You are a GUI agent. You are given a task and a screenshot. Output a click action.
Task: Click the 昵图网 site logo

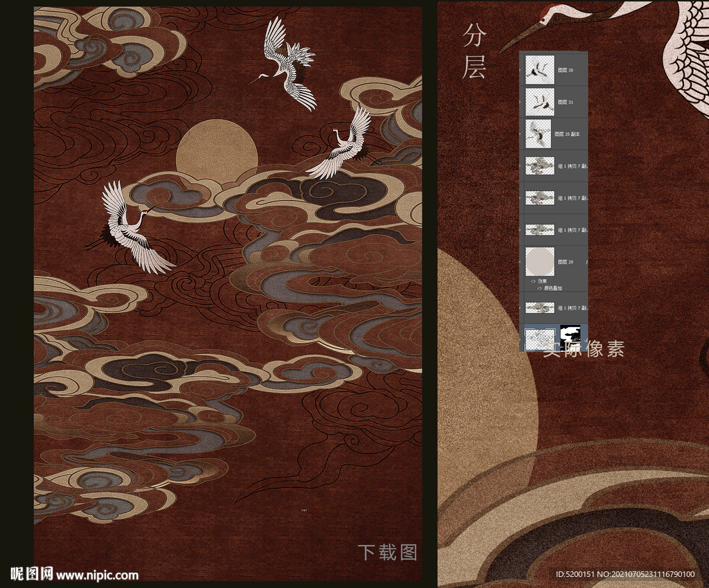pyautogui.click(x=32, y=574)
